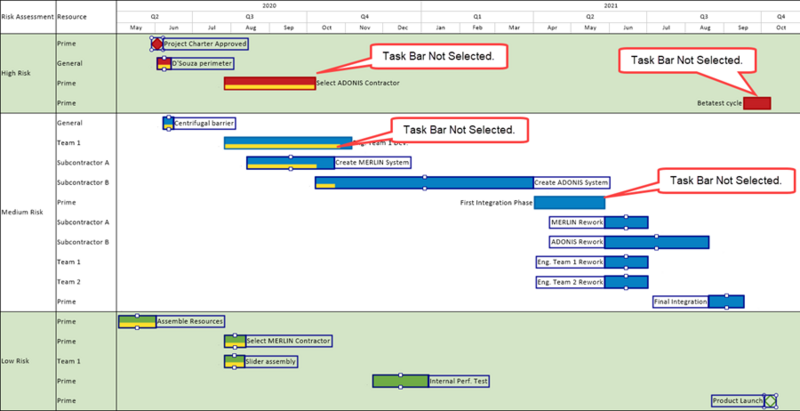
Task: Select the green Assemble Resources task bar
Action: coord(137,322)
